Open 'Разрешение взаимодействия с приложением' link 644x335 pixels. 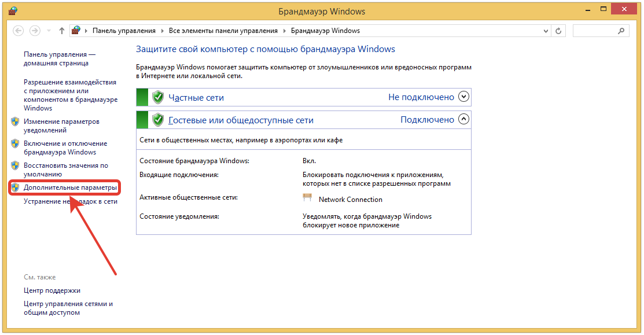click(71, 95)
